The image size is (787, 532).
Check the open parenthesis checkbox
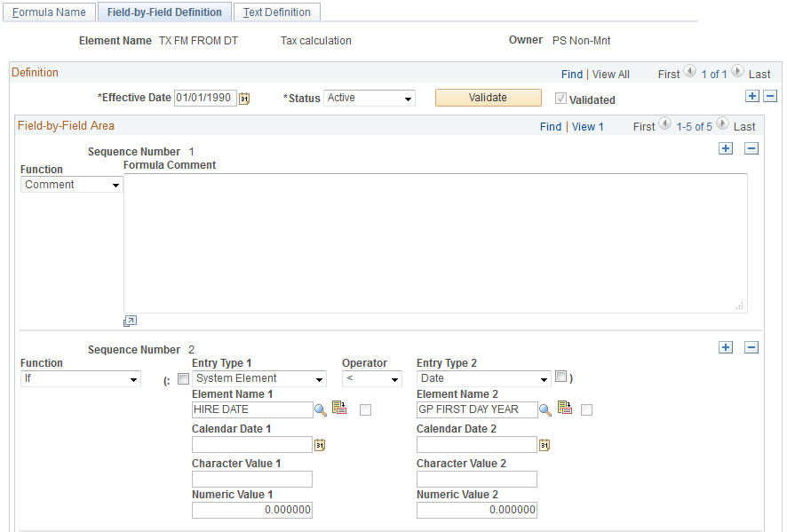click(x=184, y=378)
